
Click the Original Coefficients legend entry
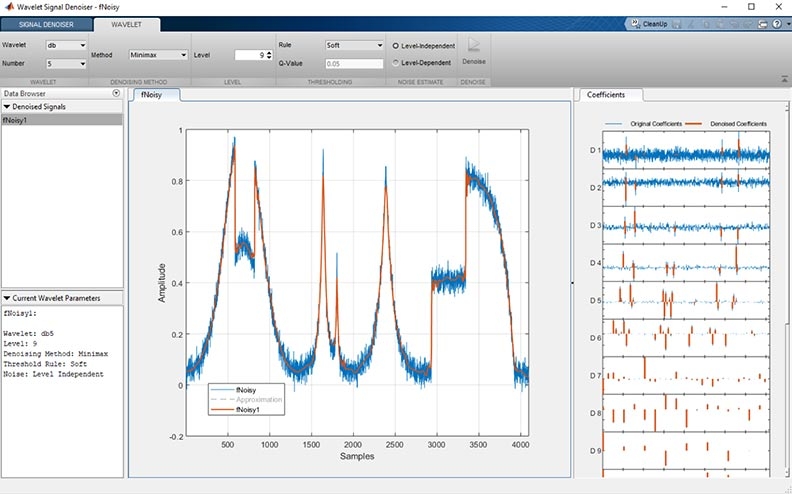point(644,124)
